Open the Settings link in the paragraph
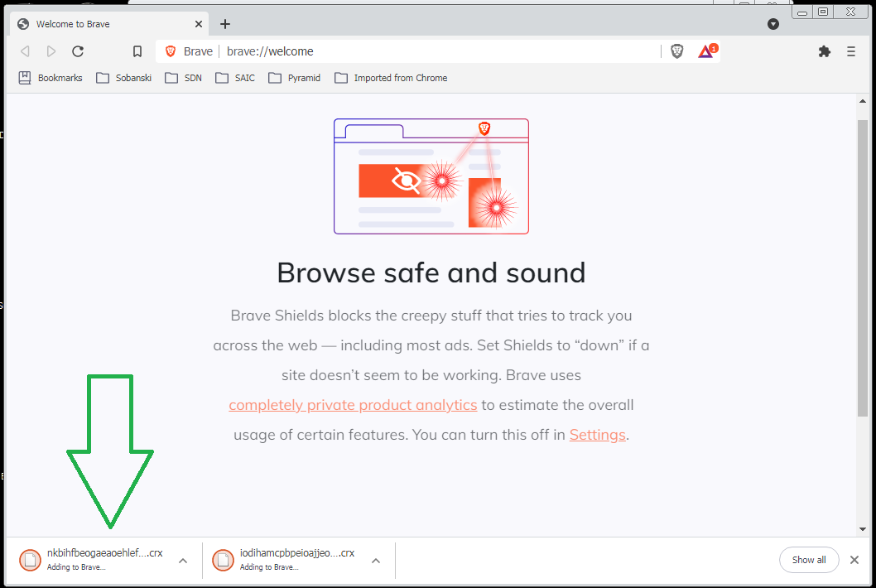Viewport: 876px width, 588px height. (597, 434)
